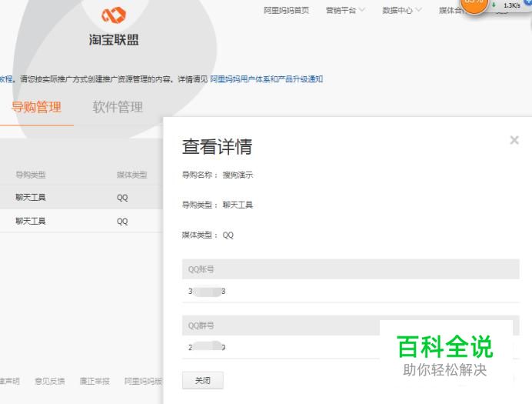The width and height of the screenshot is (532, 404).
Task: Open the 意见反馈 footer link
Action: point(50,381)
